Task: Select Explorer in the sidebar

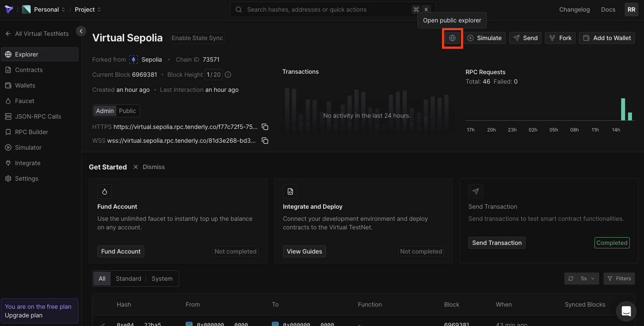Action: tap(40, 54)
